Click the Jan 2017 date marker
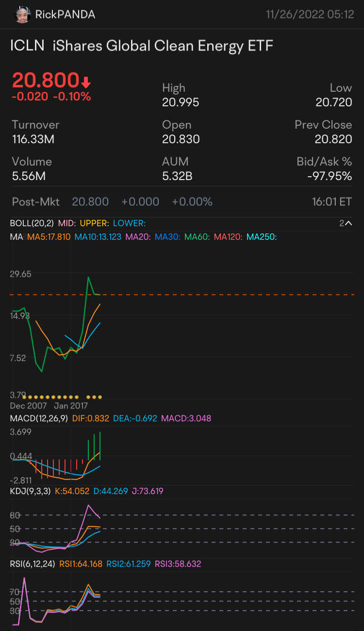The image size is (364, 631). pos(71,405)
